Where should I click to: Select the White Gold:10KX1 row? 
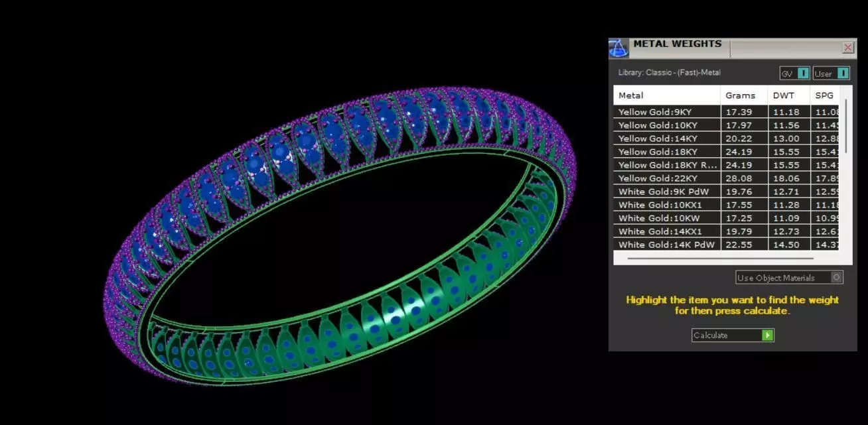727,205
